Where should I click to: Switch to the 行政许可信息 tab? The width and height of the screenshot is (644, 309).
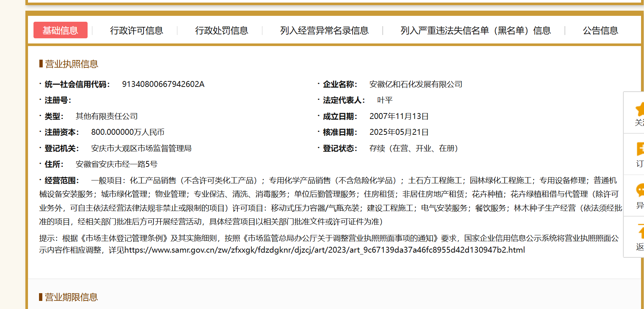(x=137, y=31)
